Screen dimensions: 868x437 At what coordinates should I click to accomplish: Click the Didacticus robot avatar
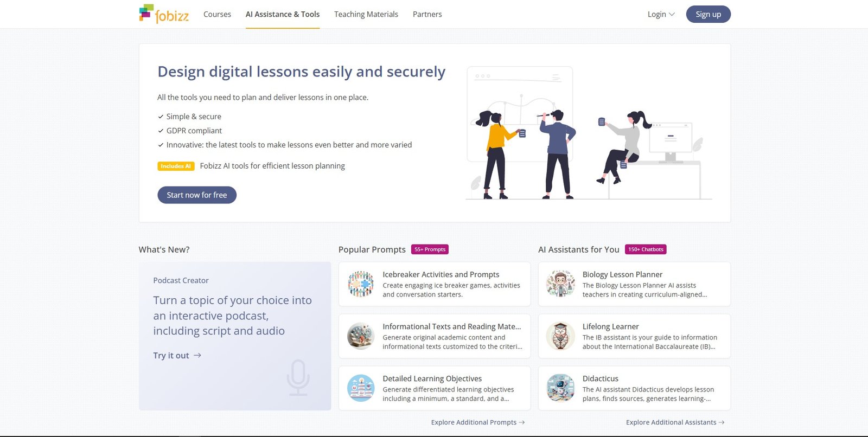(x=560, y=388)
